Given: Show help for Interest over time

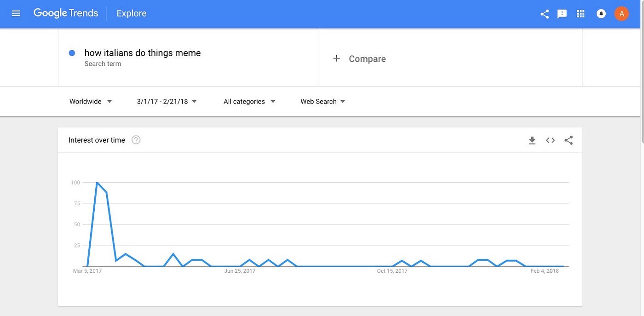Looking at the screenshot, I should 136,140.
